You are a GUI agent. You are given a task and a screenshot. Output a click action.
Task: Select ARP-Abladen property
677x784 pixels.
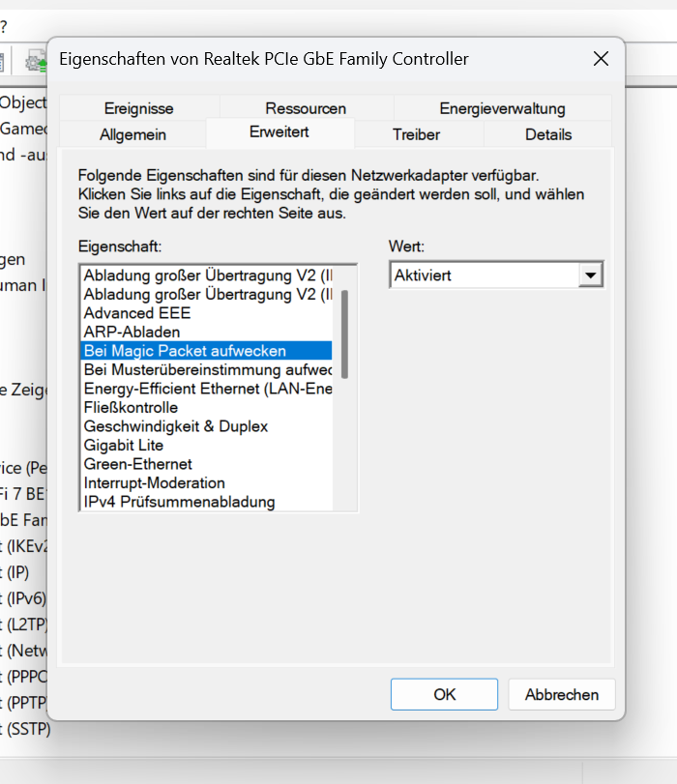207,332
